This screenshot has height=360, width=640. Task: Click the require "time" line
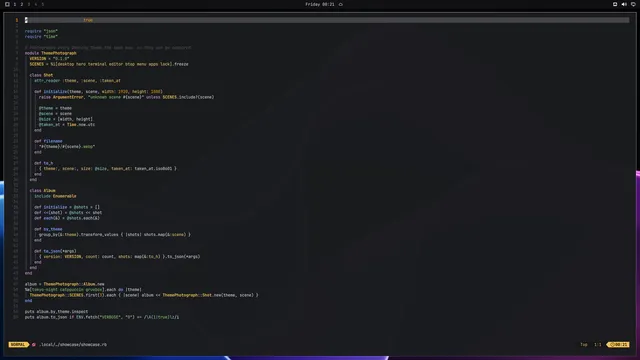[x=41, y=36]
